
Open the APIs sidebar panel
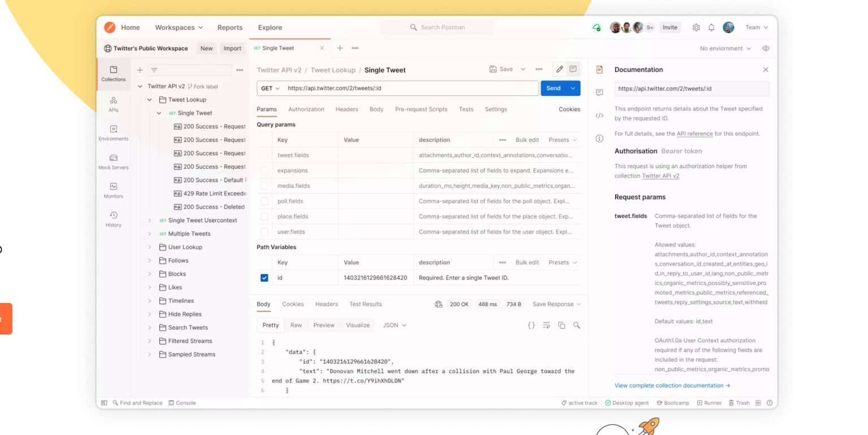[114, 104]
